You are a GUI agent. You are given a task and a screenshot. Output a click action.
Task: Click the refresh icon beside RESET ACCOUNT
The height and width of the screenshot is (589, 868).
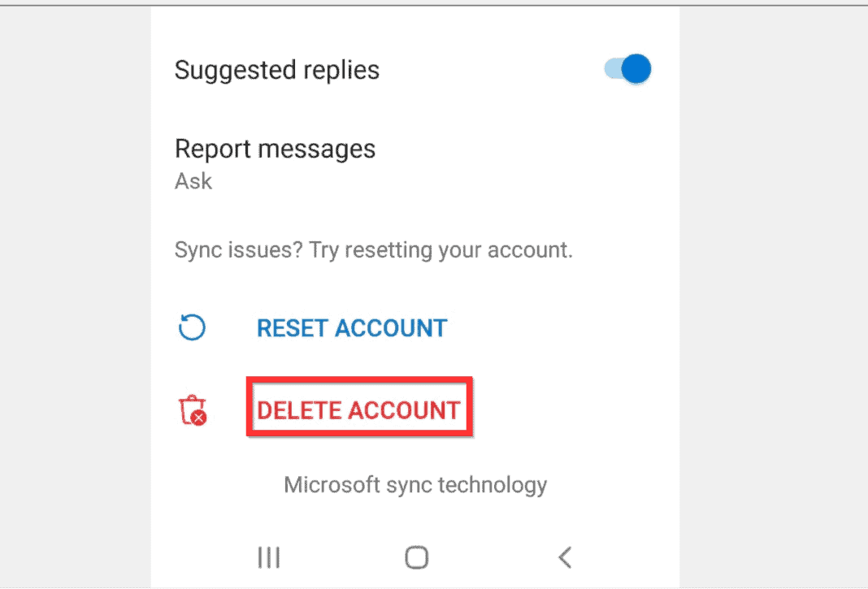(192, 327)
